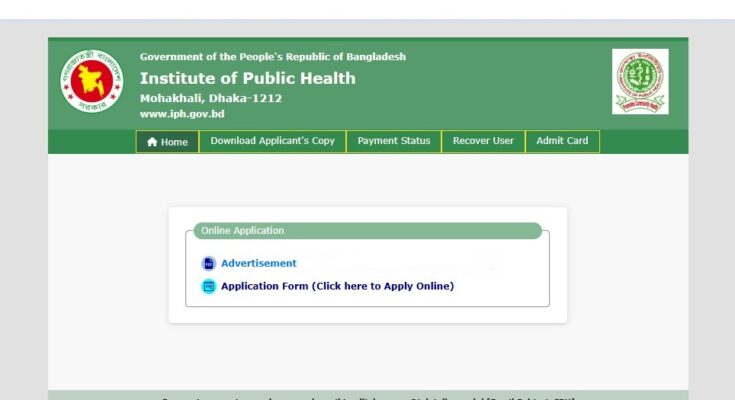Open the Home tab

click(168, 142)
